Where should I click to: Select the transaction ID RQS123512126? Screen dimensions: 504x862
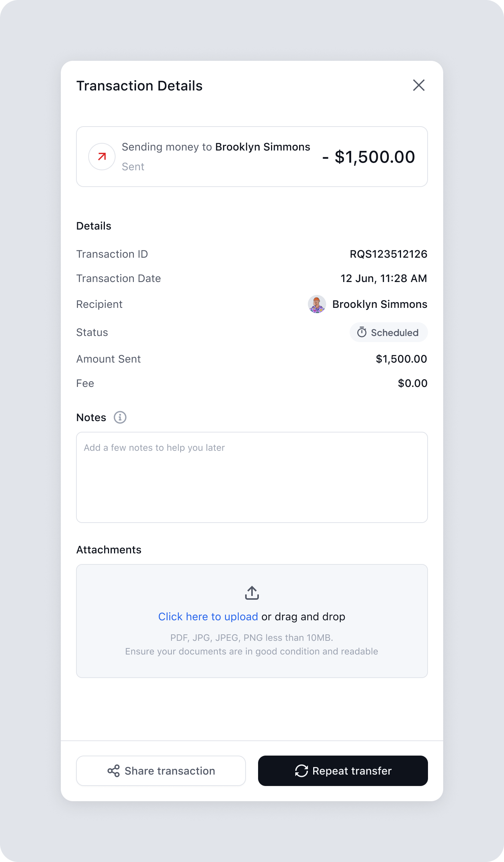pos(388,254)
